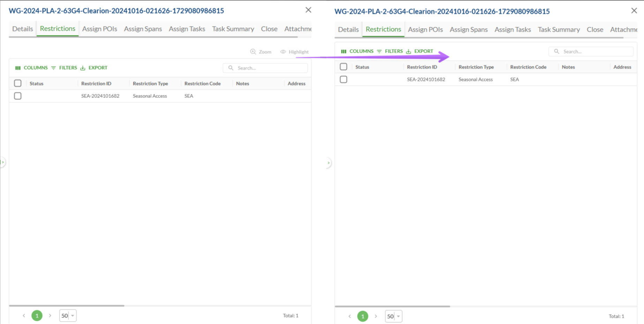This screenshot has width=644, height=324.
Task: Tick the SEA-2024101682 row checkbox in left table
Action: (x=18, y=96)
